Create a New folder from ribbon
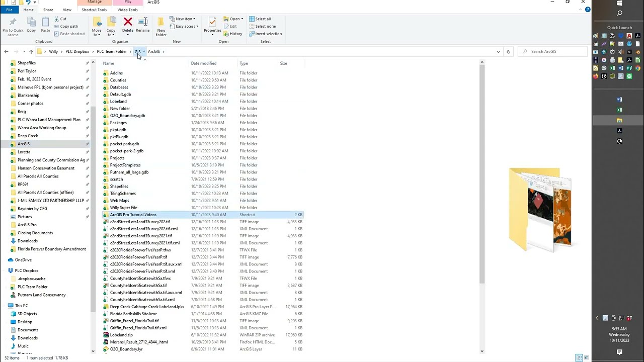644x362 pixels. point(161,26)
